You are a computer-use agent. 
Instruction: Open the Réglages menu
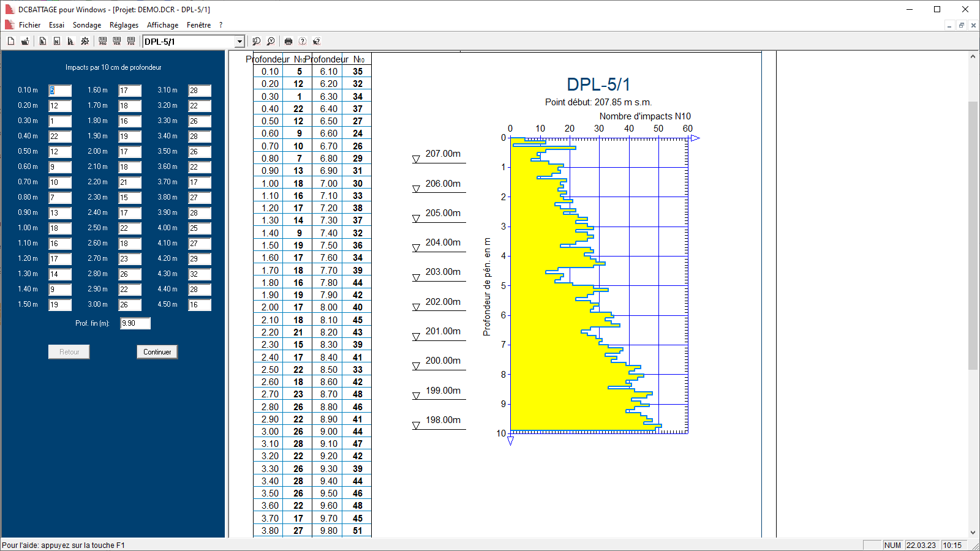124,25
